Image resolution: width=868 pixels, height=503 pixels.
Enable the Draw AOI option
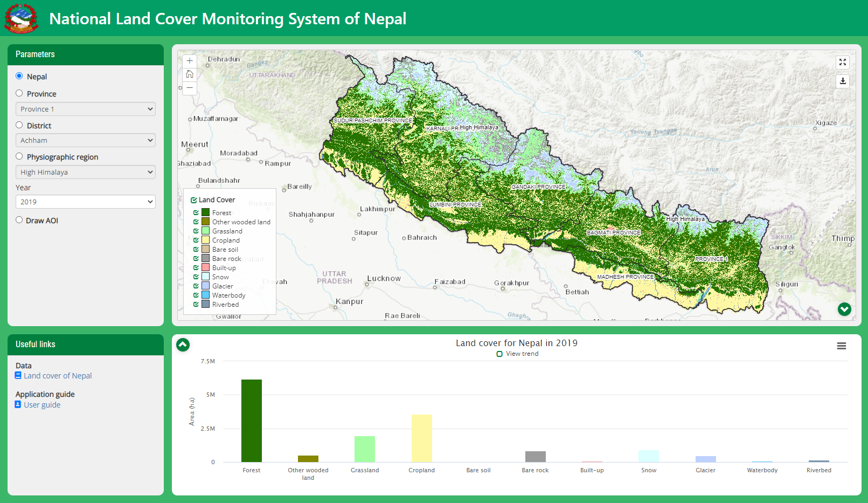point(19,220)
